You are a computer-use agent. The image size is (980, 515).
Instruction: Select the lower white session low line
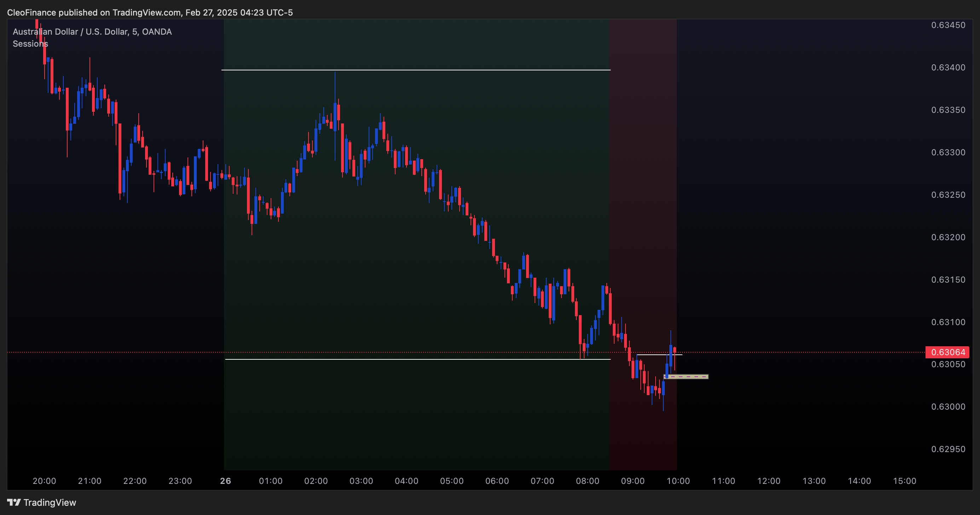tap(418, 359)
